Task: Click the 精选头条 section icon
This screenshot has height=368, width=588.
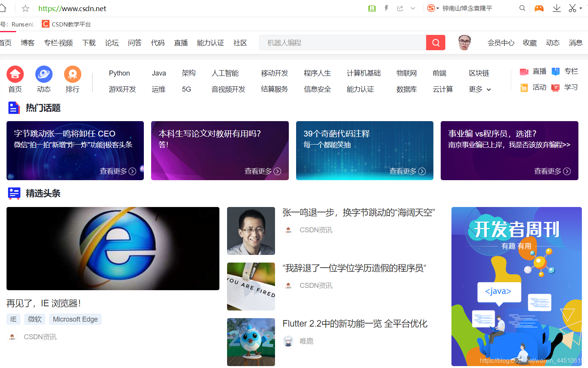Action: coord(14,194)
